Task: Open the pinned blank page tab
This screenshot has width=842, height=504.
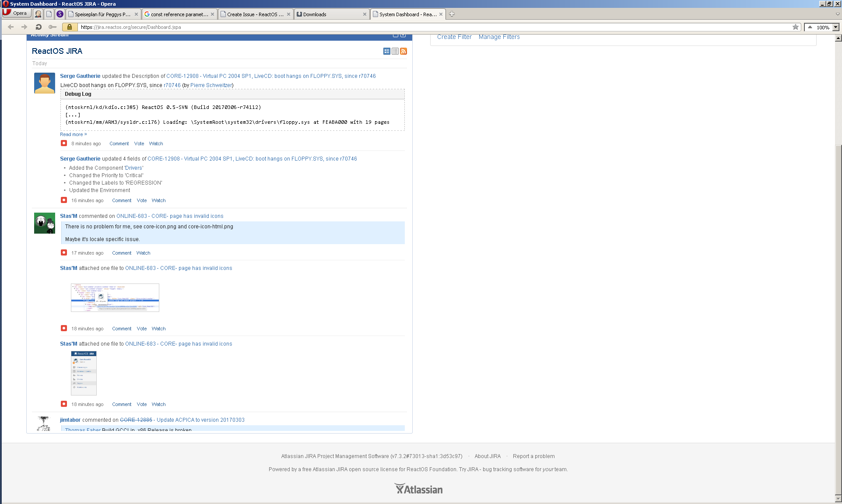Action: click(x=49, y=14)
